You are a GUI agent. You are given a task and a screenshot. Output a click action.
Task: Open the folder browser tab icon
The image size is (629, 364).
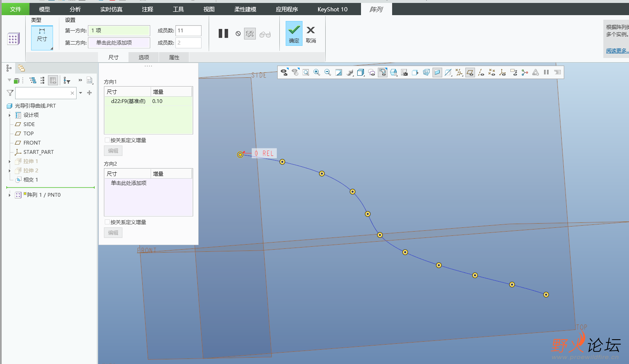coord(21,68)
